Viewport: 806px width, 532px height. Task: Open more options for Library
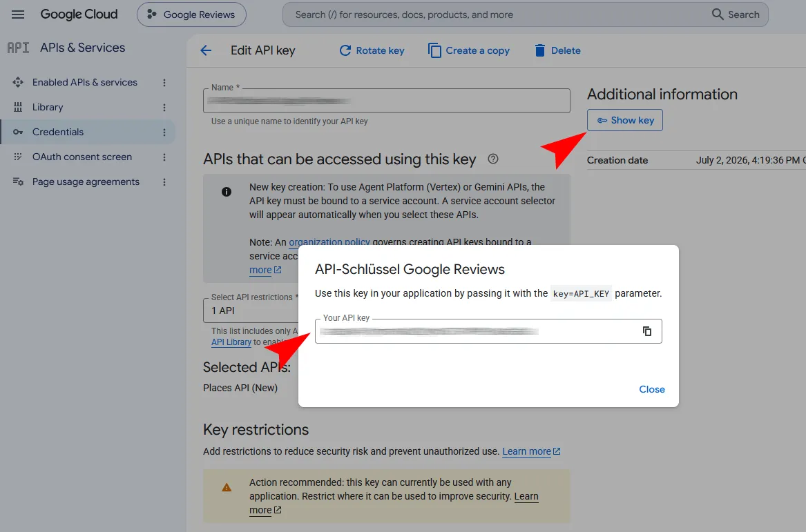coord(164,108)
